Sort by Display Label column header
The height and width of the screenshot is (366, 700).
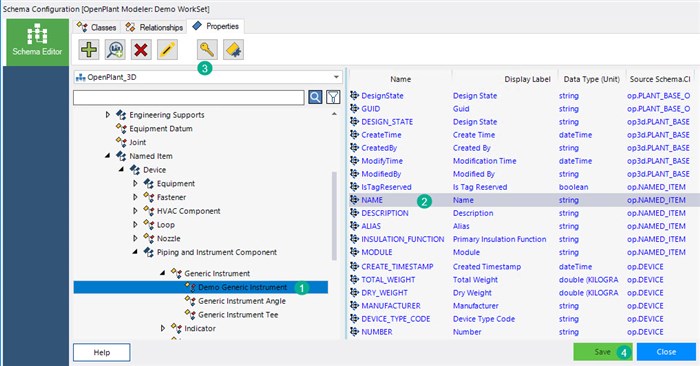tap(504, 79)
